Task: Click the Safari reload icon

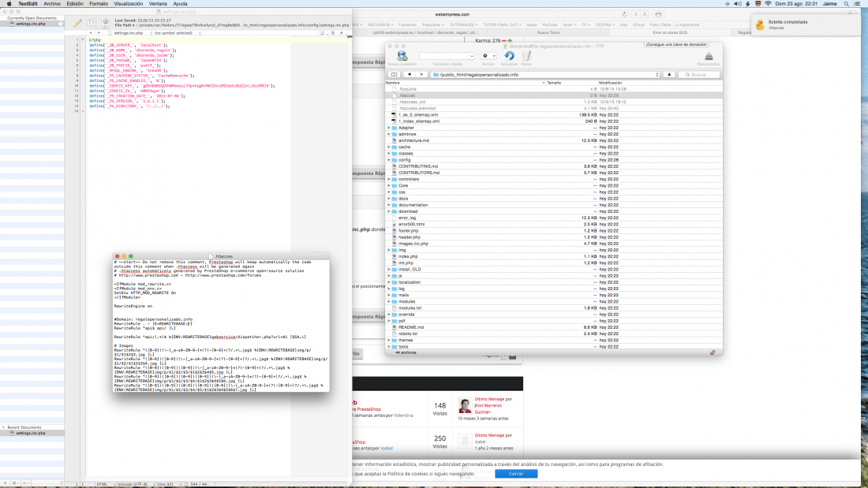Action: (624, 14)
